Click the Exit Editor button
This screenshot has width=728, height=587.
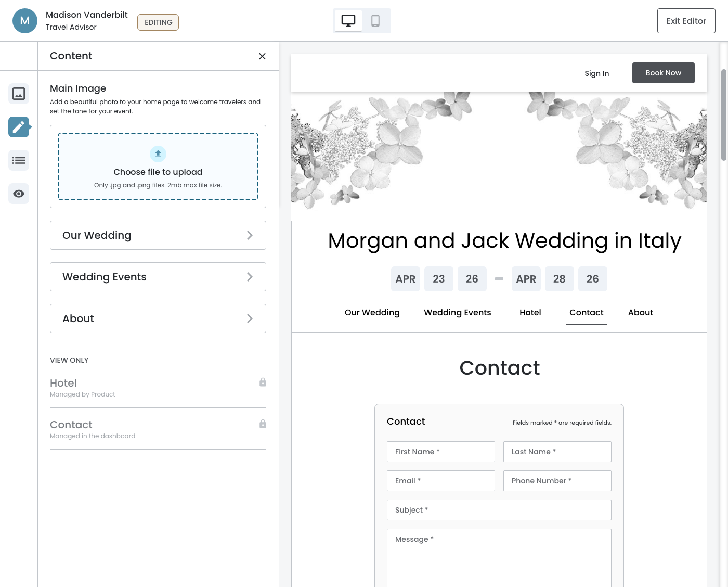[x=686, y=21]
